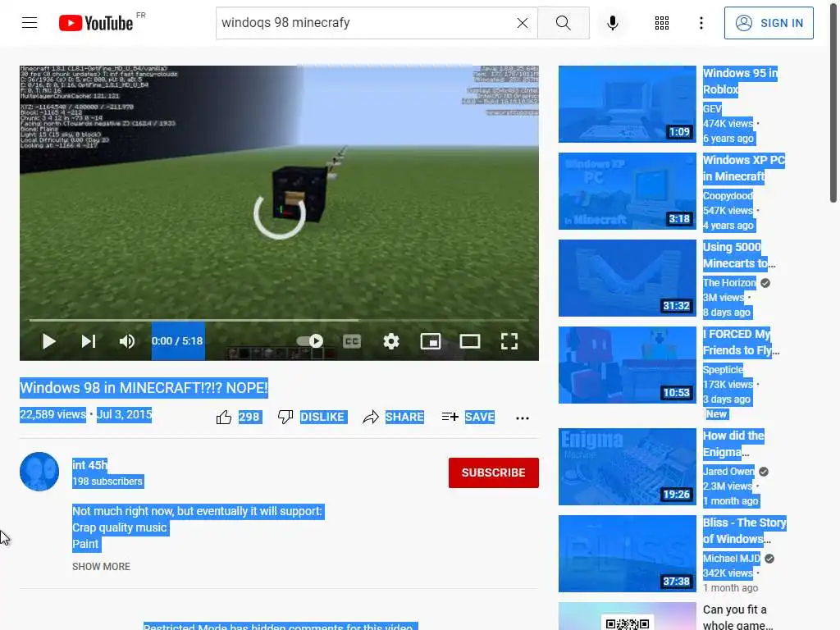Screen dimensions: 840x630
Task: Click the Jul 3, 2015 date
Action: click(125, 414)
